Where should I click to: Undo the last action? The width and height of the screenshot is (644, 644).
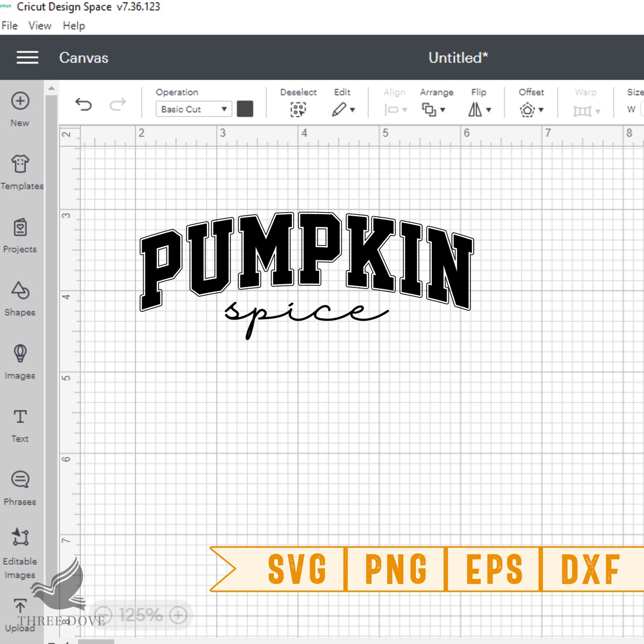83,105
